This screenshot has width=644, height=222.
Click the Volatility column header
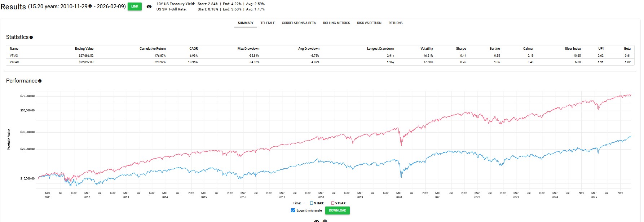[427, 49]
